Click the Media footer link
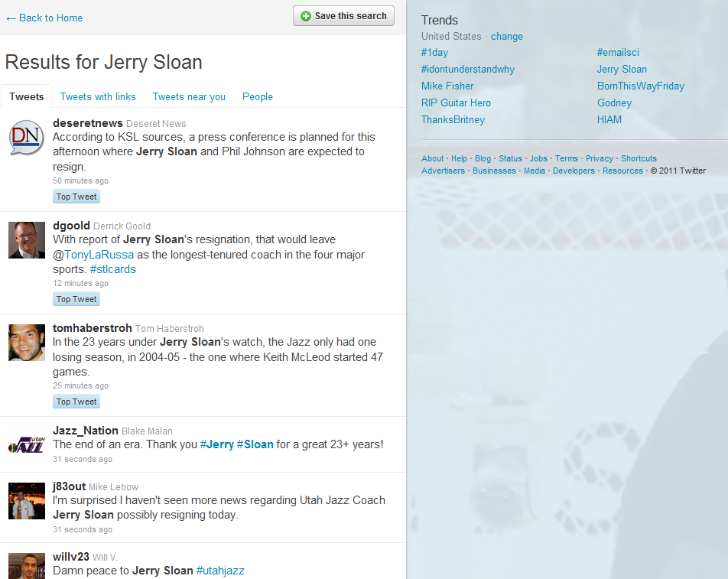Image resolution: width=728 pixels, height=579 pixels. pos(535,171)
